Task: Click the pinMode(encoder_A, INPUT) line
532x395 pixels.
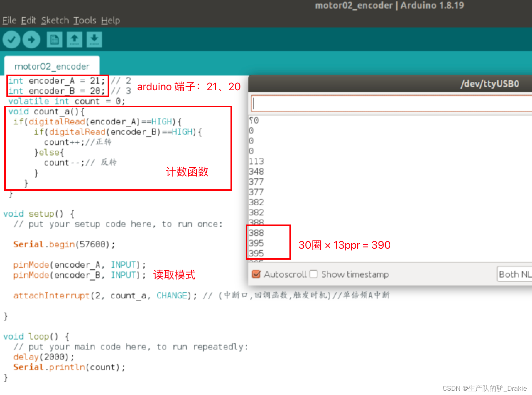Action: click(80, 265)
